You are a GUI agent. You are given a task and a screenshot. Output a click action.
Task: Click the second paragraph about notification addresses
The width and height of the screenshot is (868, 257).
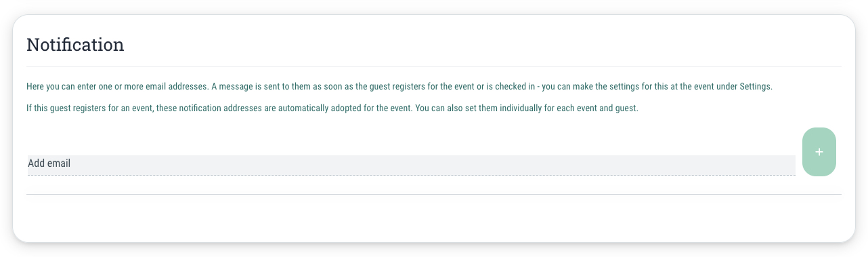coord(332,108)
